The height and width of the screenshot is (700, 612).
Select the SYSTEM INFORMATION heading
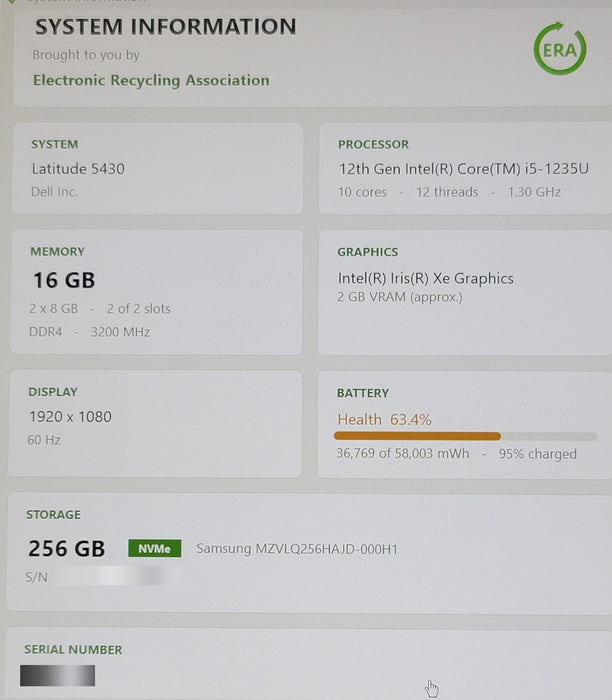point(166,27)
